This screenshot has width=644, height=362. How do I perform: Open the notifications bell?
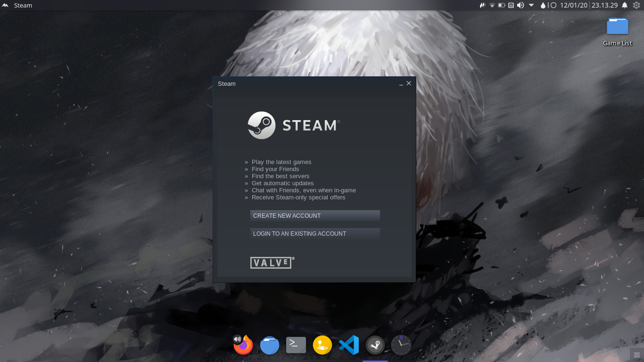[x=625, y=5]
